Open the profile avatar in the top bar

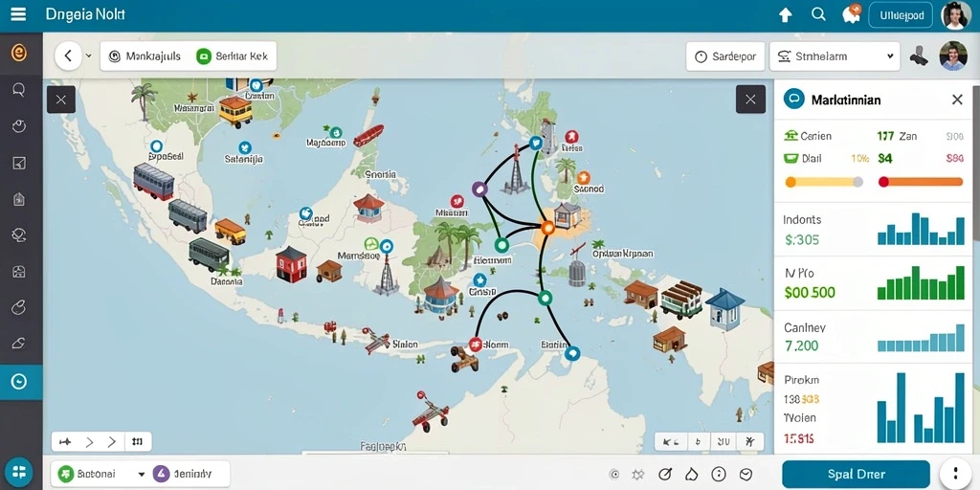[955, 15]
